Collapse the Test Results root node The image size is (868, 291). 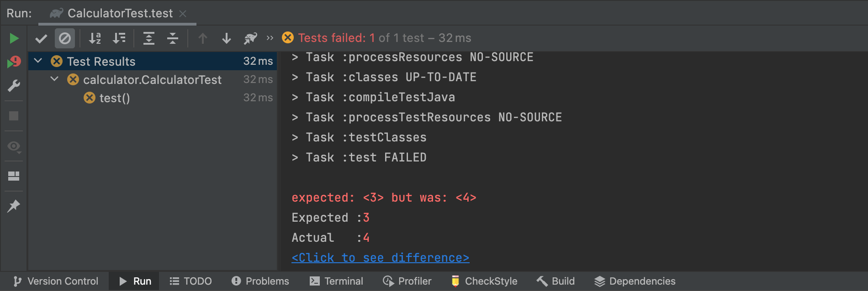coord(38,61)
